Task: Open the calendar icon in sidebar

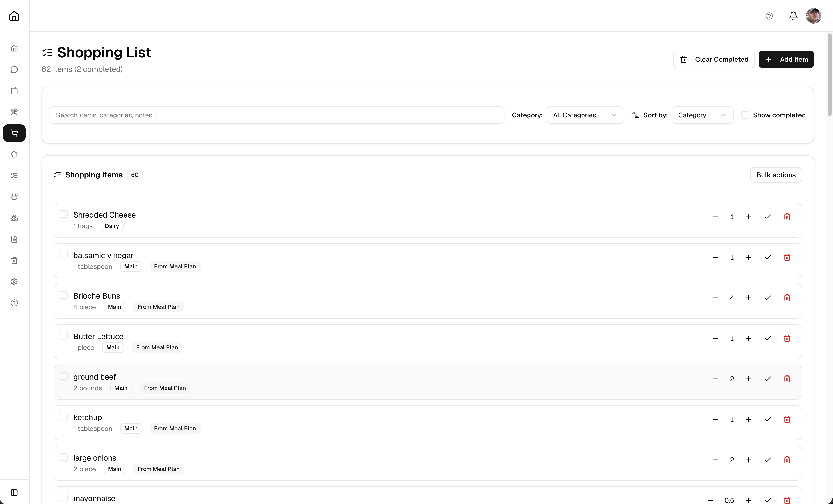Action: (14, 90)
